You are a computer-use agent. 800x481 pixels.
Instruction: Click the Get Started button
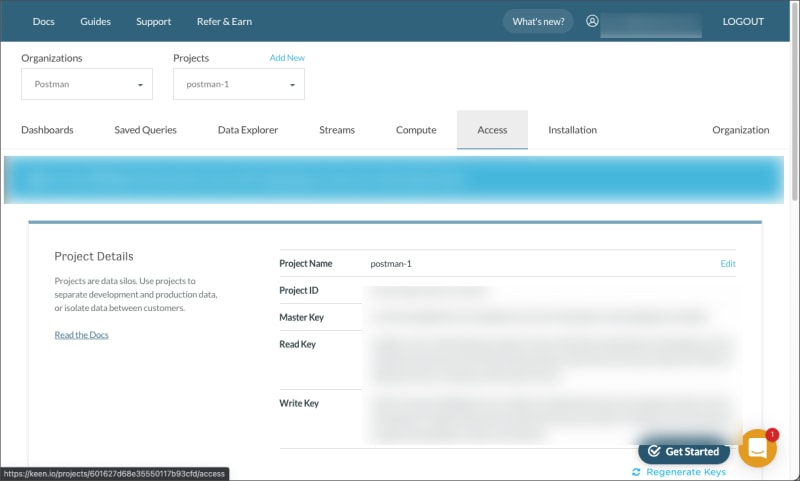click(684, 451)
